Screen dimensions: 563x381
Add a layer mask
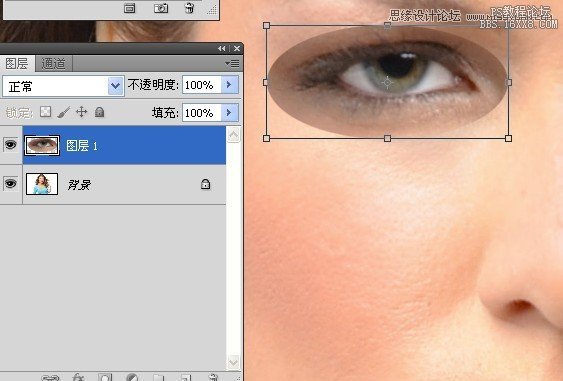click(105, 377)
